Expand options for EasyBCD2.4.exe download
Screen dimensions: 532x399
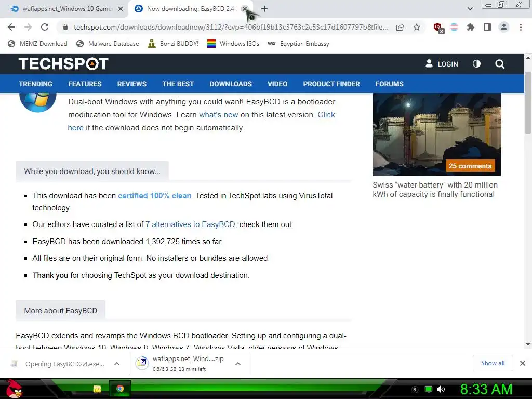(117, 364)
